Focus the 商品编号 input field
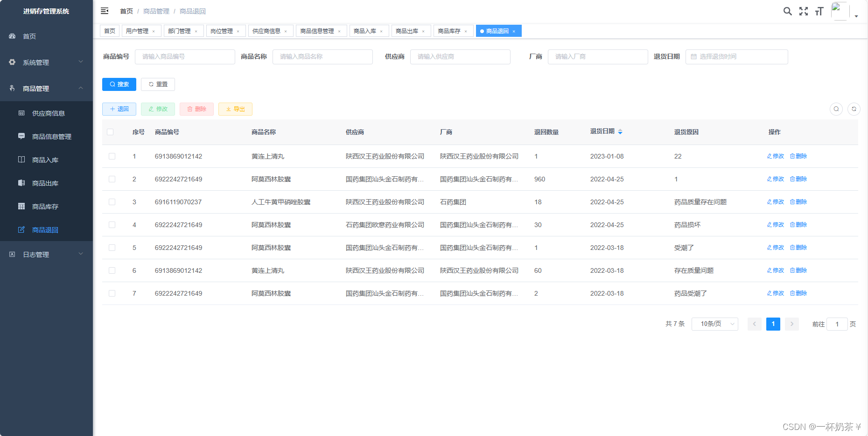Screen dimensions: 868x436 click(x=185, y=57)
